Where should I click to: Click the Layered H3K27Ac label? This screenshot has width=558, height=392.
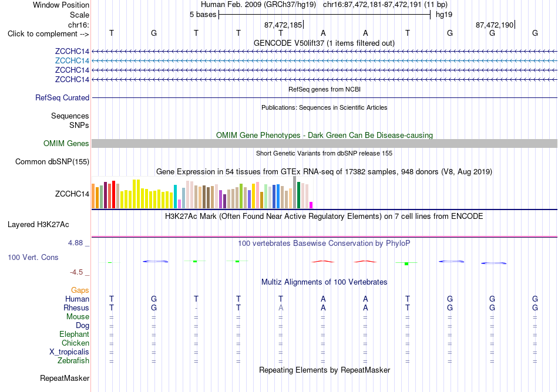(38, 225)
